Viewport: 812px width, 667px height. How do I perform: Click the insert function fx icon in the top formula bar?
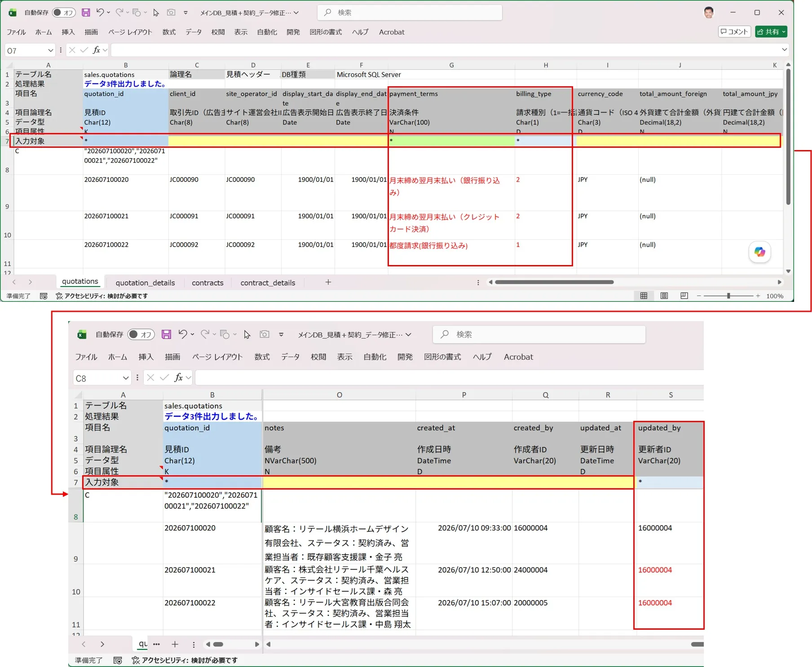coord(96,50)
